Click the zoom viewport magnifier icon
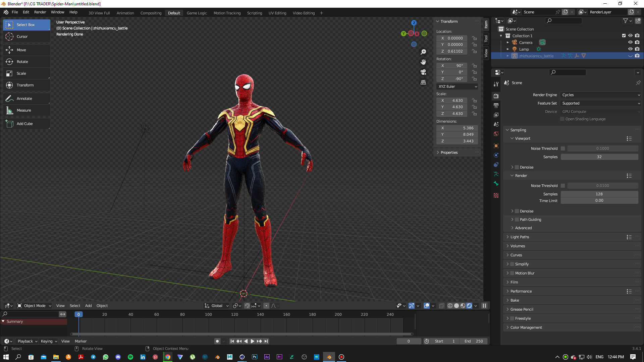 pos(423,52)
